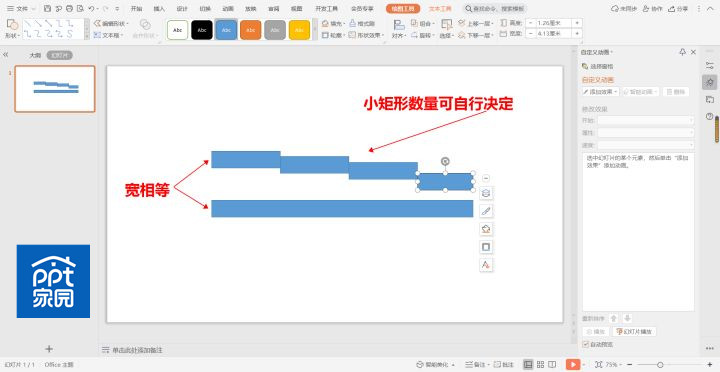Click the 选择窗格 selection pane link

(x=598, y=66)
